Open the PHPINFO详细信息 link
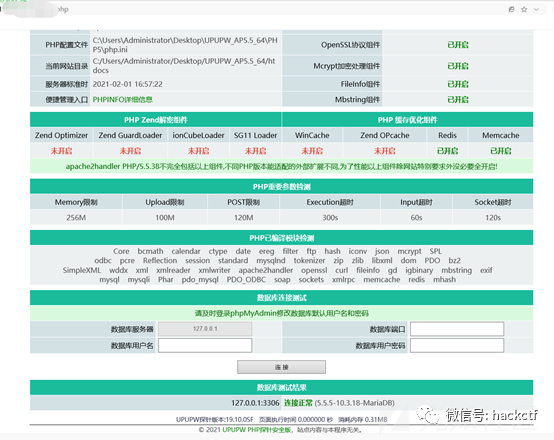The image size is (554, 440). pos(122,100)
